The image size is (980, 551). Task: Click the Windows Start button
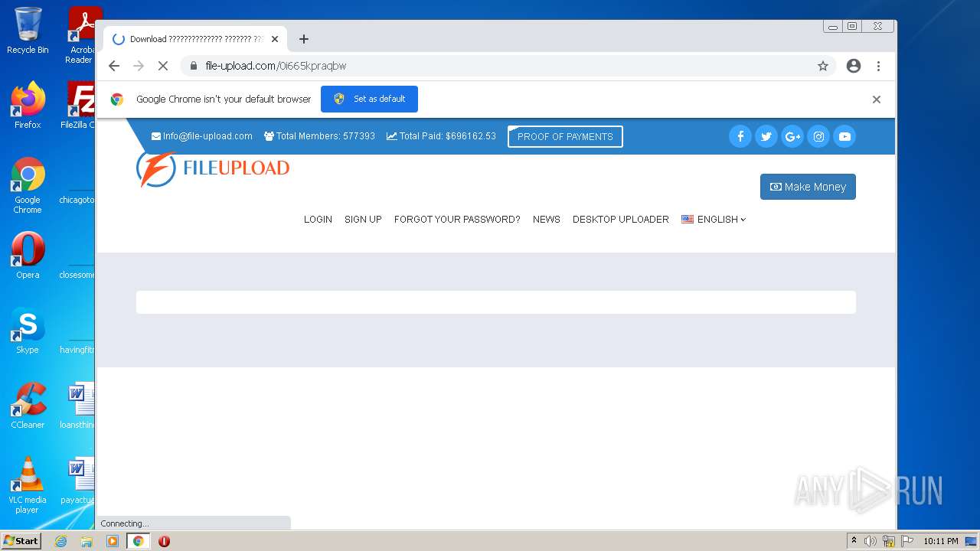pyautogui.click(x=21, y=540)
